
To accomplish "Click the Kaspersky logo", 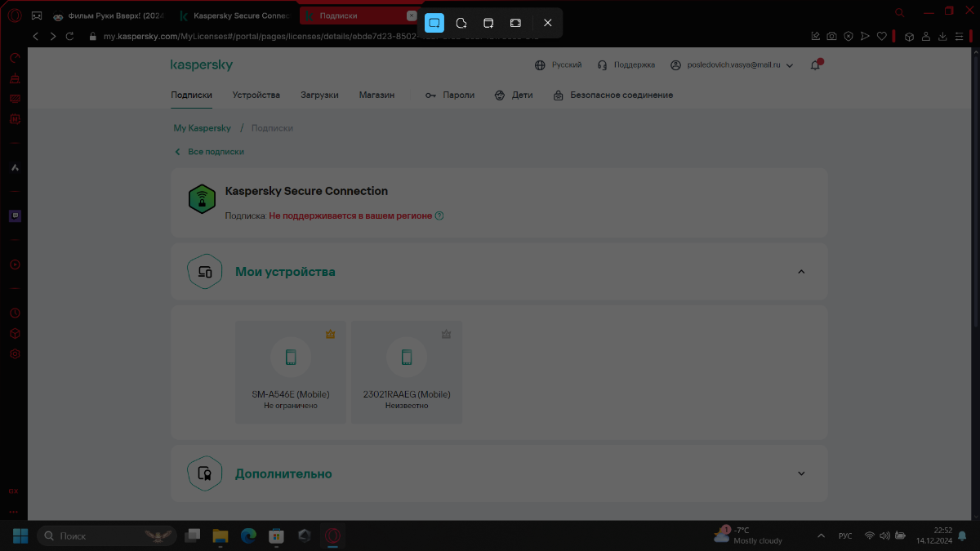I will (x=202, y=64).
